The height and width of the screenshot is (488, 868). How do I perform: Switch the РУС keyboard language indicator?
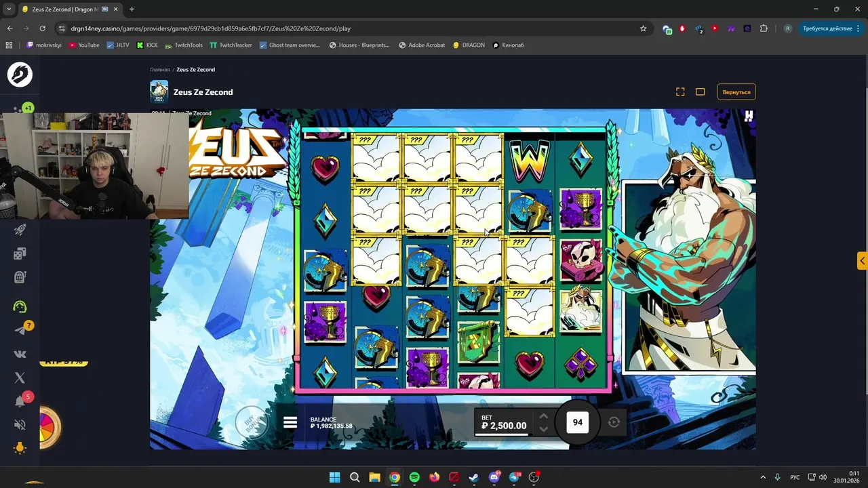(795, 477)
